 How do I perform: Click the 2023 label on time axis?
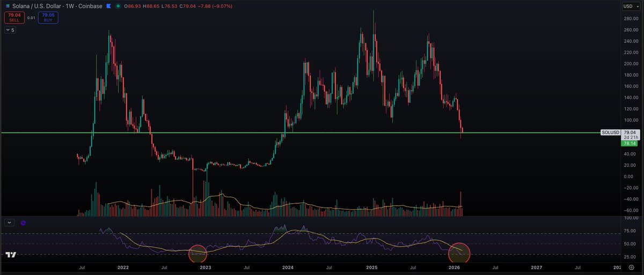205,266
